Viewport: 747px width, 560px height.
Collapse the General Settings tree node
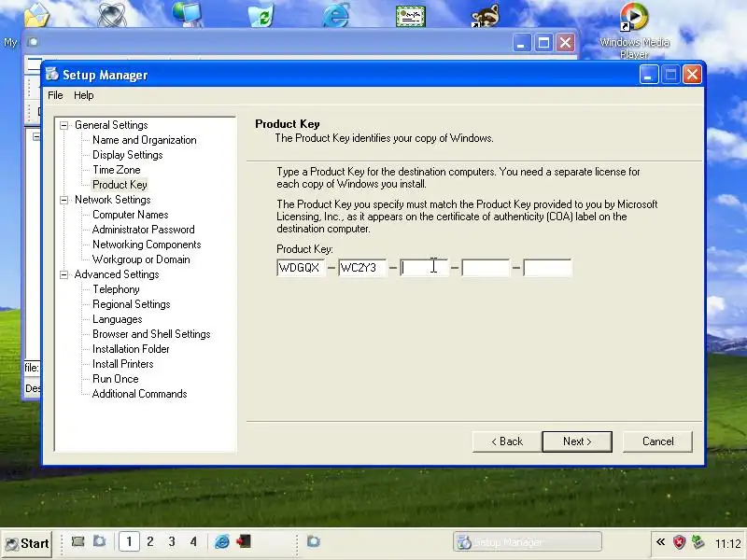point(63,125)
